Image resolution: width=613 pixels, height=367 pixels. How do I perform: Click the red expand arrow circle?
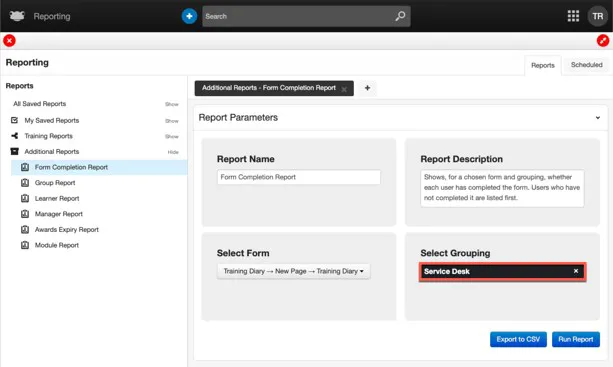point(603,40)
